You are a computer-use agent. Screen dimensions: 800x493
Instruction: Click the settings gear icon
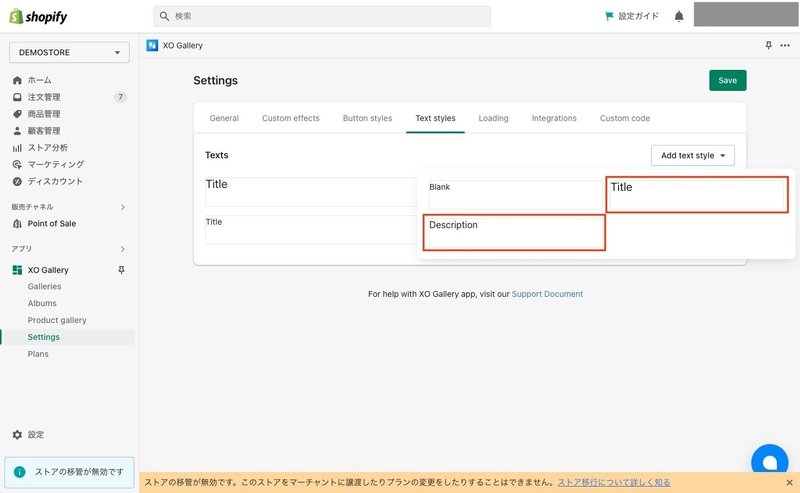(17, 435)
